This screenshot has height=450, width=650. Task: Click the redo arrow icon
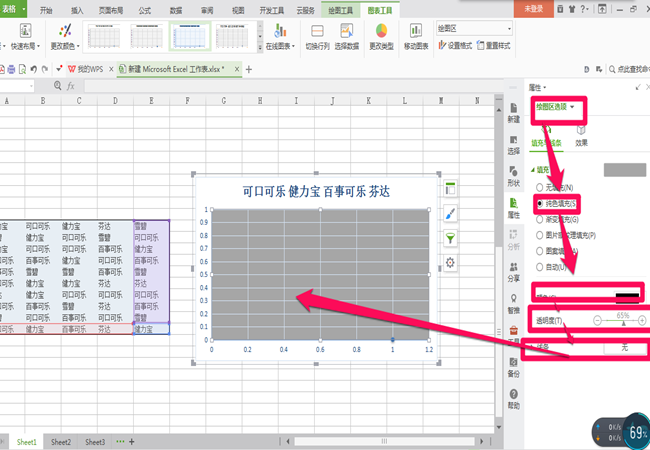coord(45,69)
